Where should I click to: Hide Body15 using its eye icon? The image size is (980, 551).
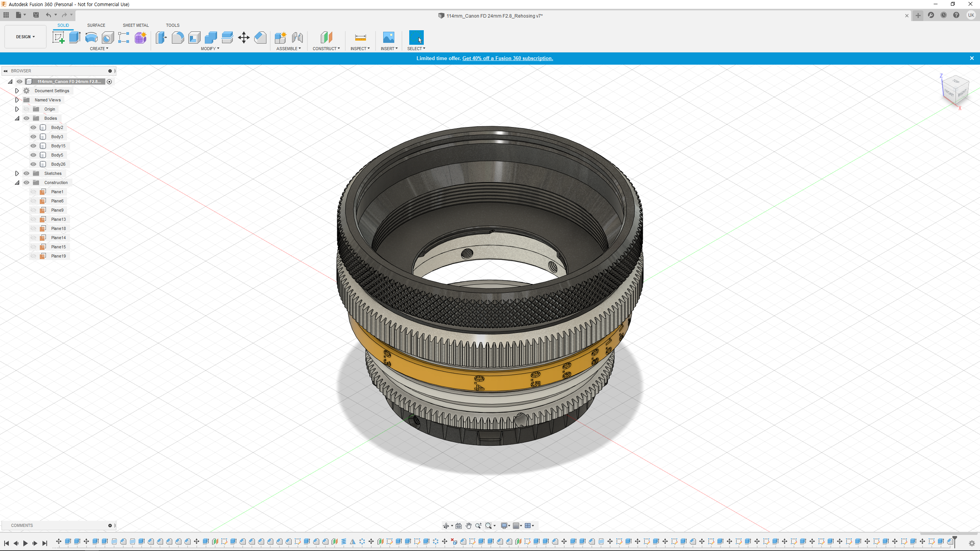click(x=33, y=146)
